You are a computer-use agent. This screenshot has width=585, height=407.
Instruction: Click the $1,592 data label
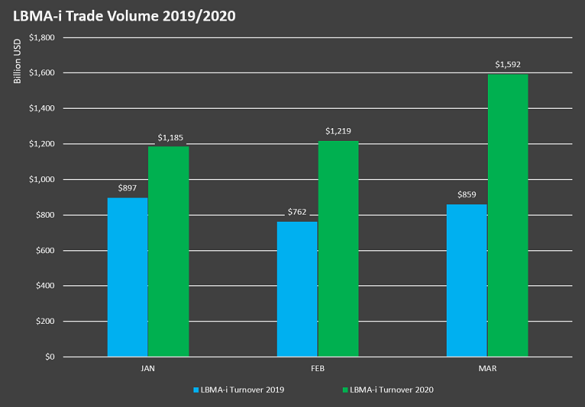pyautogui.click(x=508, y=65)
